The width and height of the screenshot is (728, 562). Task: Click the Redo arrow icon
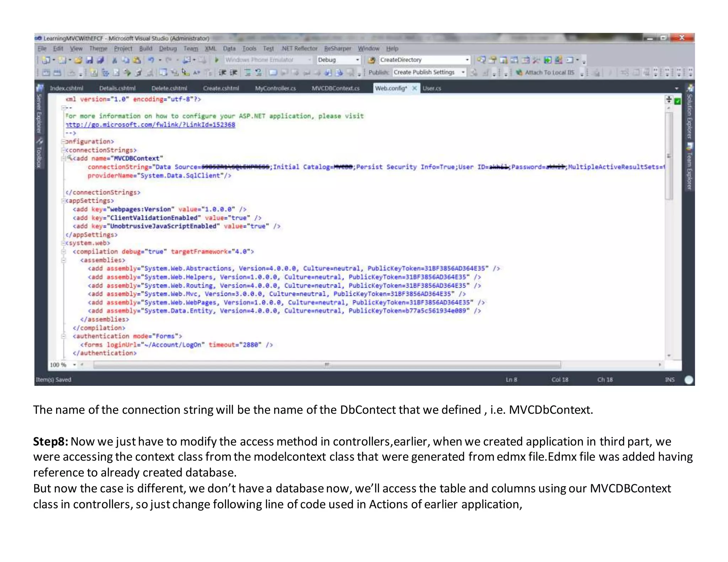tap(169, 60)
